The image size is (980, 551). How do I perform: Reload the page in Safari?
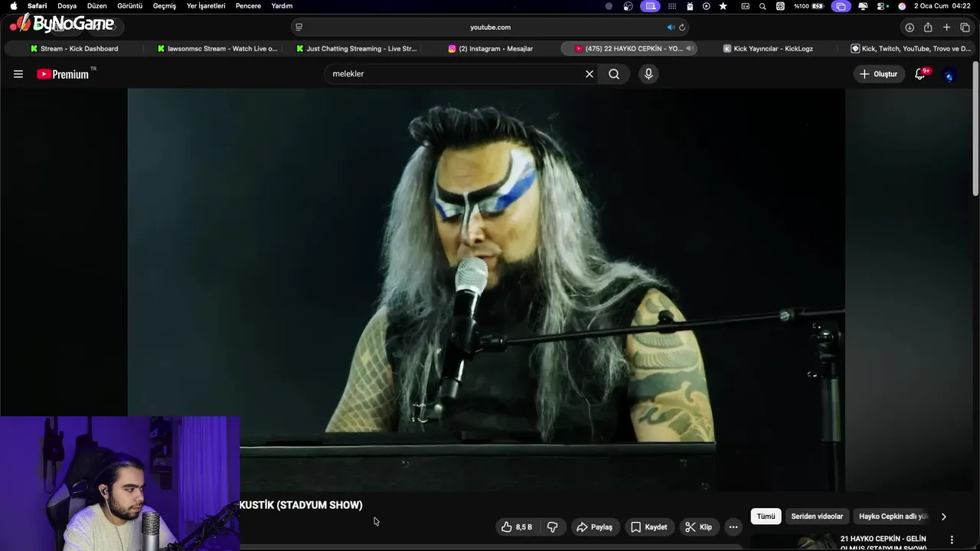pos(682,28)
